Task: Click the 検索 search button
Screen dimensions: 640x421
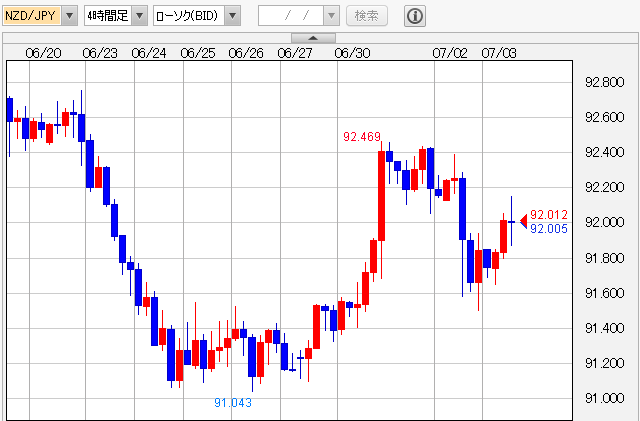Action: pos(367,16)
